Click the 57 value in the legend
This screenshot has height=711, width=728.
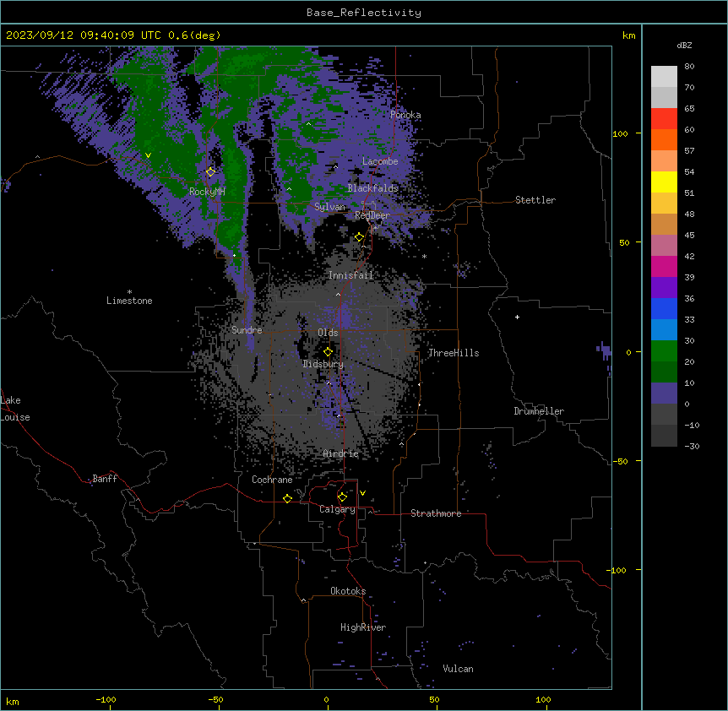click(689, 151)
